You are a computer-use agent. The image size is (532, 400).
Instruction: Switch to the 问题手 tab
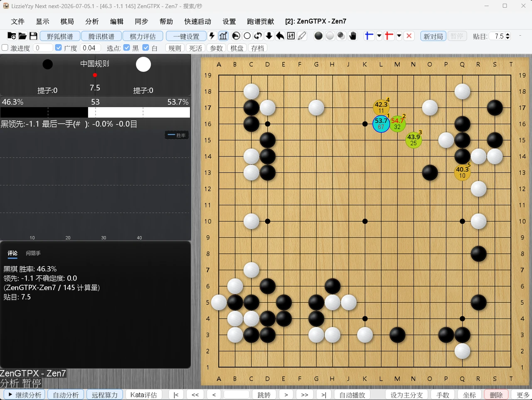(x=33, y=253)
